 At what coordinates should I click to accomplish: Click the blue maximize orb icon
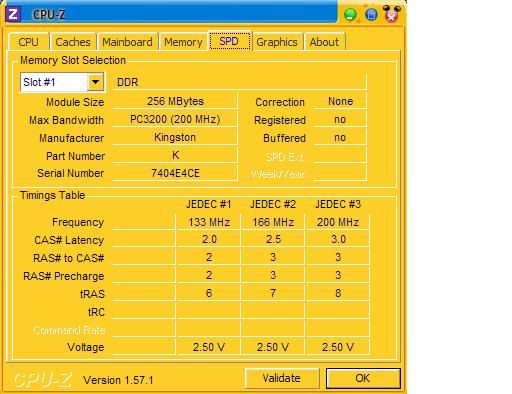coord(371,15)
